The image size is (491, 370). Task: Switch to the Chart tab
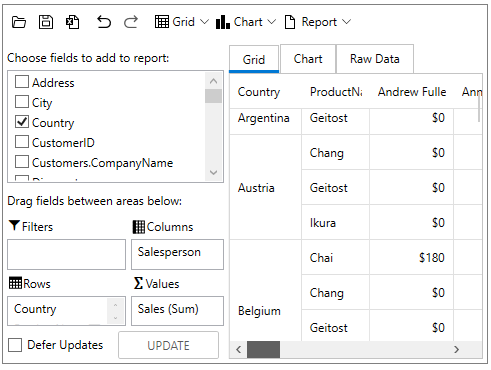click(x=308, y=59)
